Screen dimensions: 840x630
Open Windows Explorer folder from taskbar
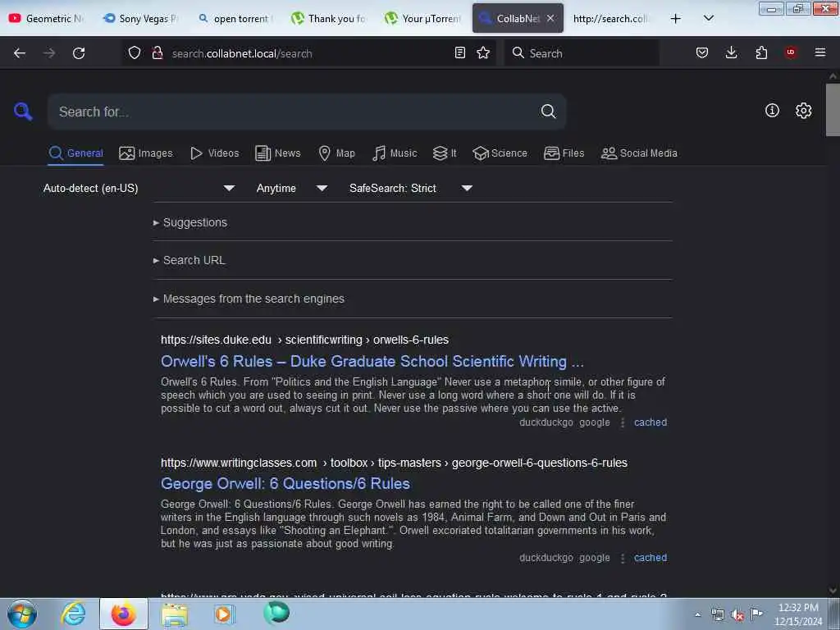coord(175,614)
